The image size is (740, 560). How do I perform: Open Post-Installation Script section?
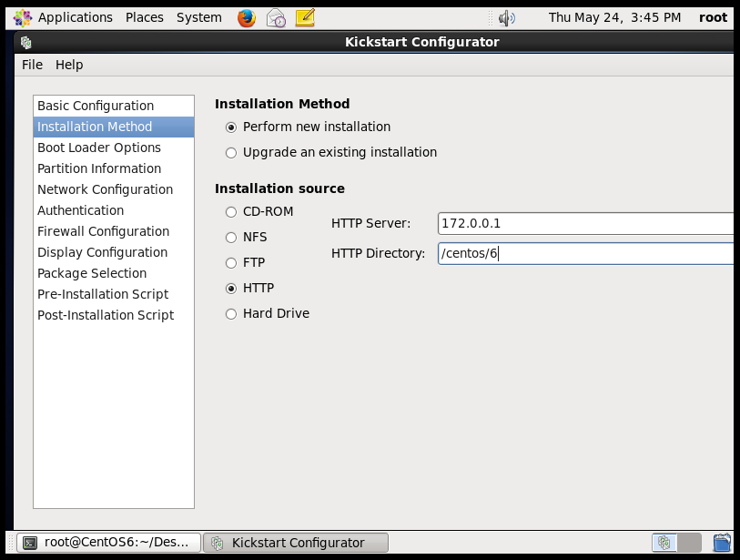[x=114, y=315]
